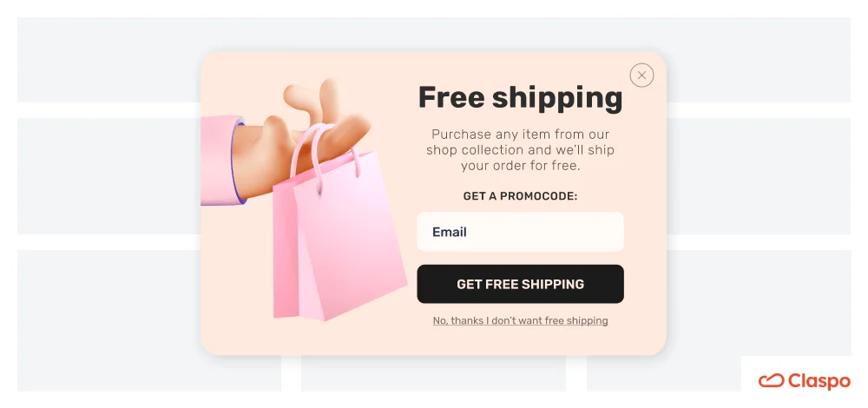The image size is (868, 408).
Task: Click the gray block left of popup
Action: coord(108,176)
